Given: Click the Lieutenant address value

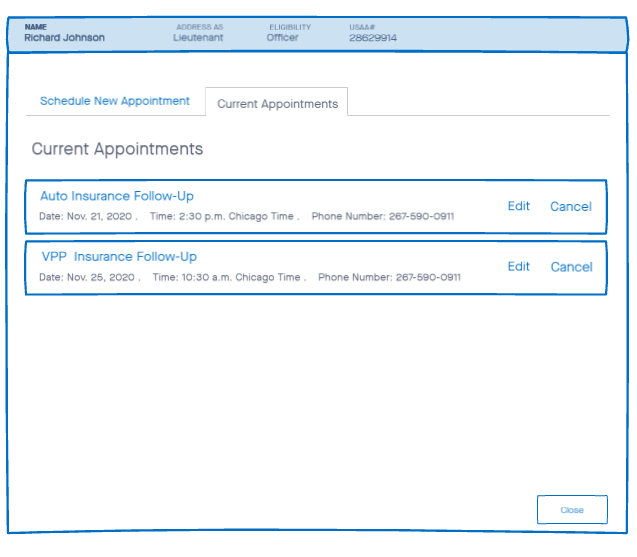Looking at the screenshot, I should point(198,38).
